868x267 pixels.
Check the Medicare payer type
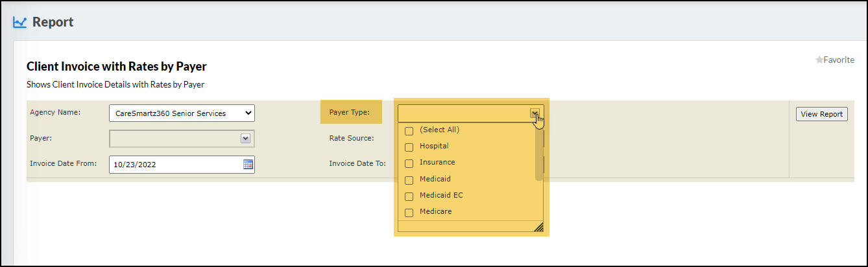tap(409, 212)
